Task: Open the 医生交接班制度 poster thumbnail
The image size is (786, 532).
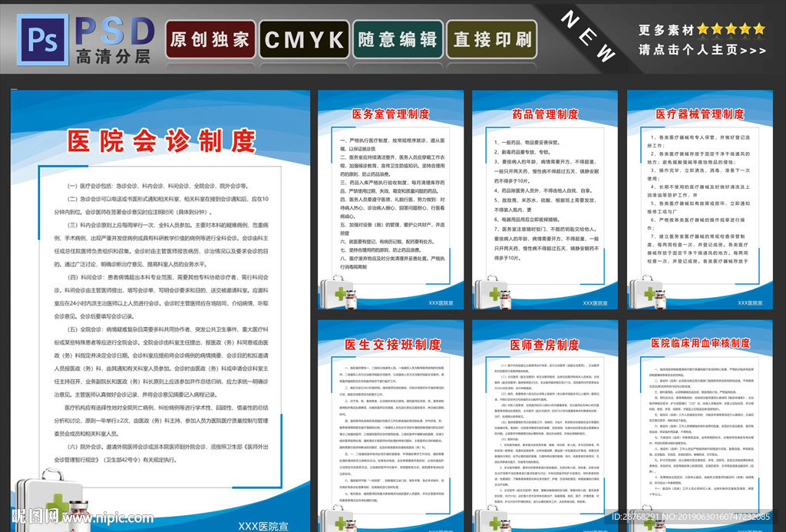Action: pos(391,426)
